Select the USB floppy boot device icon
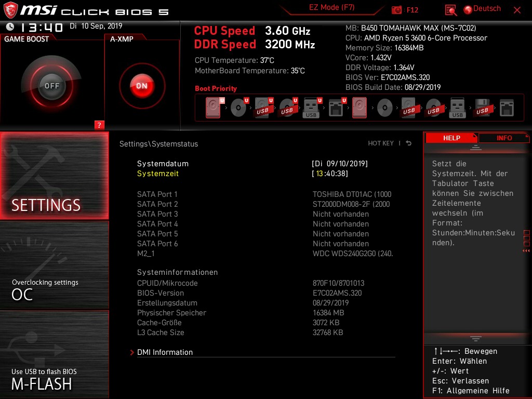Viewport: 532px width, 399px height. [x=483, y=108]
